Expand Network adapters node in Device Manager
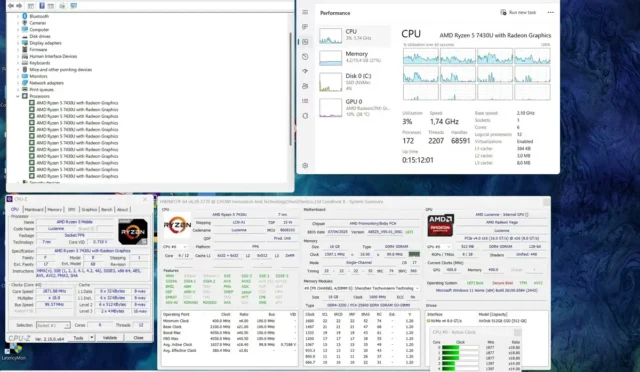The height and width of the screenshot is (372, 640). (18, 83)
